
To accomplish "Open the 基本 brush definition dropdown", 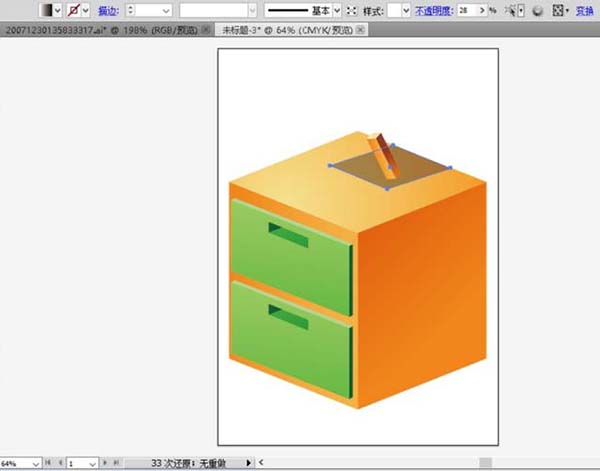I will coord(337,11).
